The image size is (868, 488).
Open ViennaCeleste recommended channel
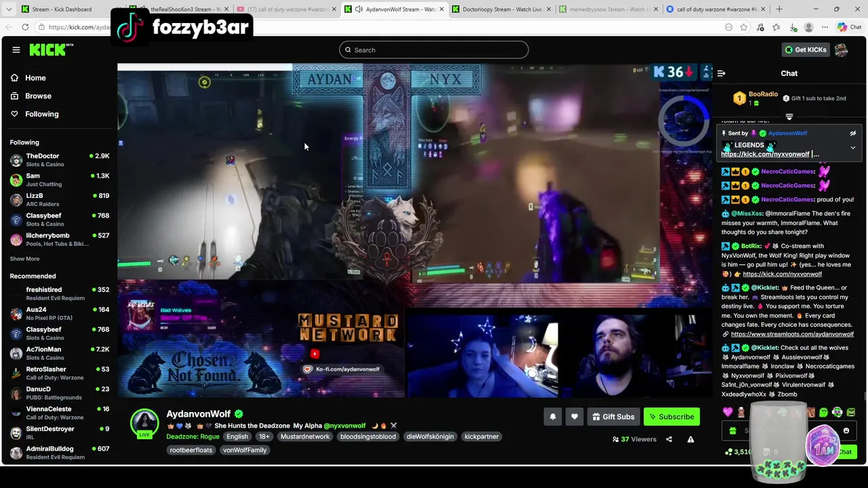click(60, 413)
